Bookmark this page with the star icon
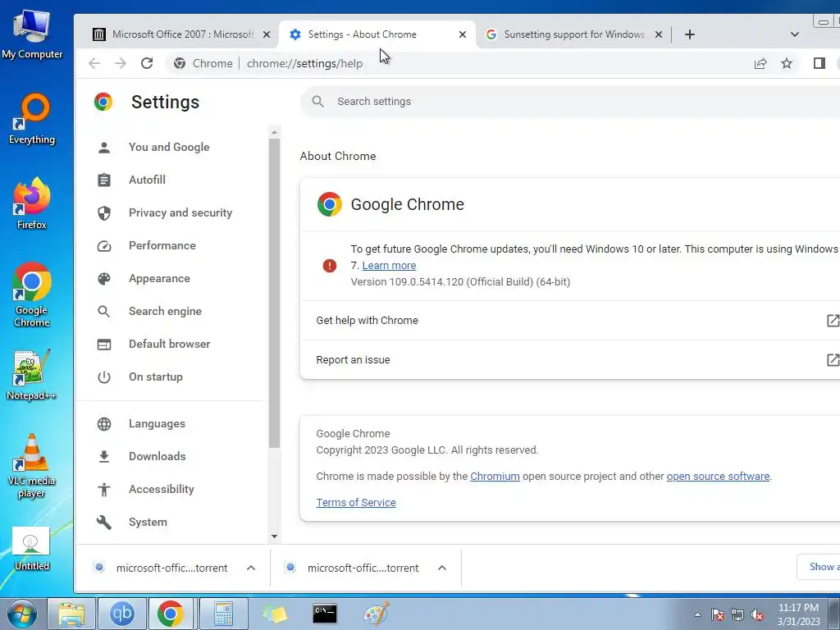This screenshot has width=840, height=630. [787, 63]
